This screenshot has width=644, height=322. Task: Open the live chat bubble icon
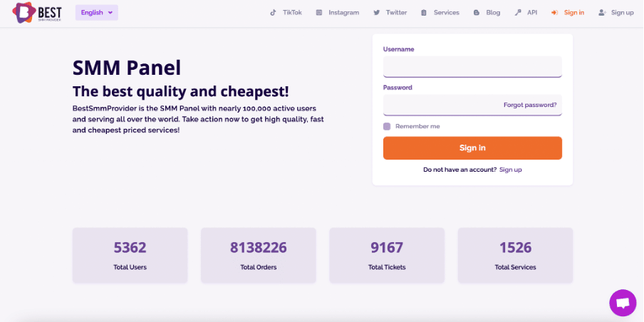click(623, 303)
